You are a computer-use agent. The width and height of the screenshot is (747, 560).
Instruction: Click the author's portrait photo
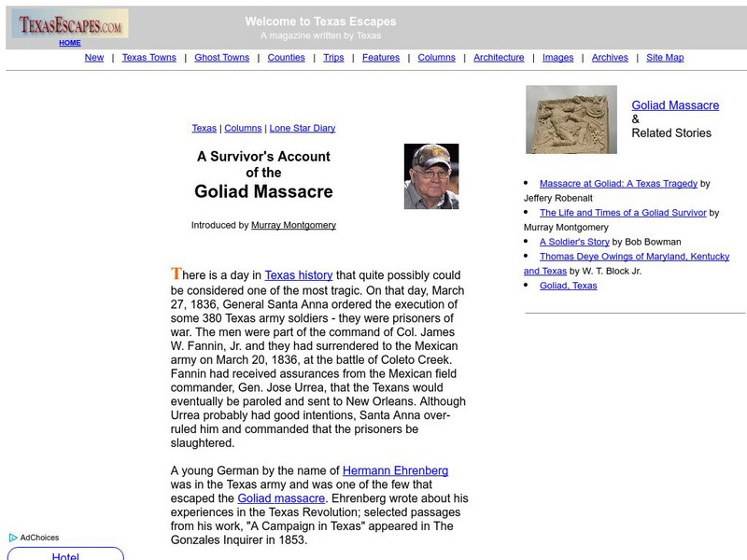(432, 178)
